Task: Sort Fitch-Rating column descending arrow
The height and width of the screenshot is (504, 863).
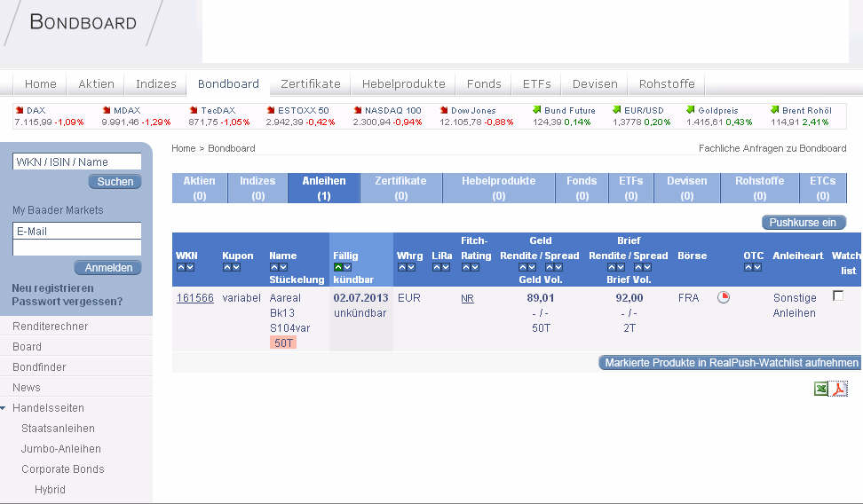Action: 475,267
